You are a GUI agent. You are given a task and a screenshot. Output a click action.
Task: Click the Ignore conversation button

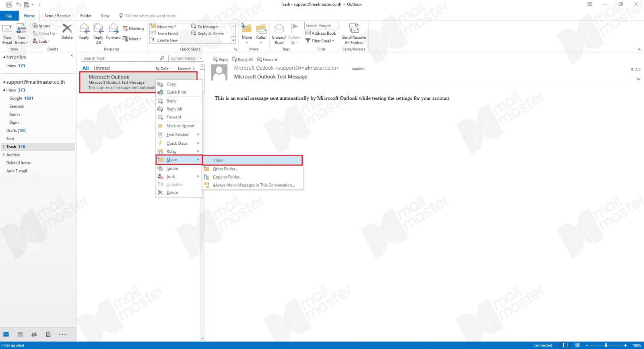point(42,26)
